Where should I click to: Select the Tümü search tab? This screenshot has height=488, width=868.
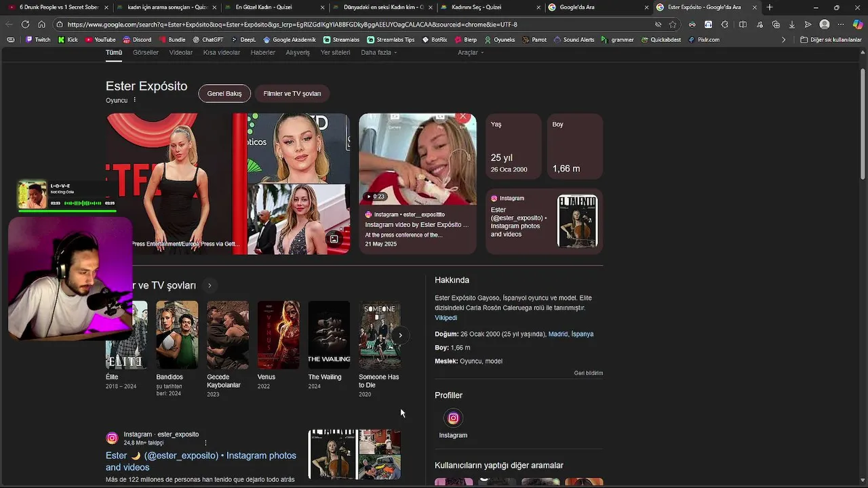[114, 52]
